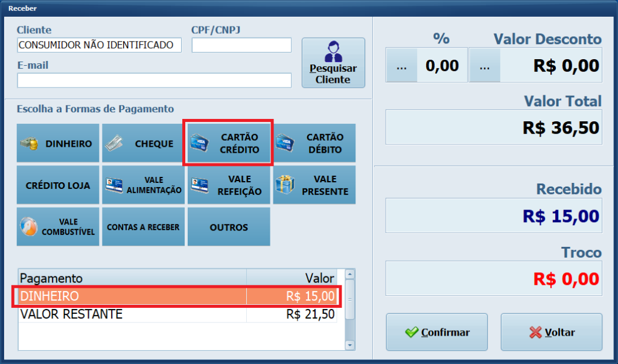This screenshot has height=364, width=618.
Task: Select the Dinheiro payment method
Action: pos(58,144)
